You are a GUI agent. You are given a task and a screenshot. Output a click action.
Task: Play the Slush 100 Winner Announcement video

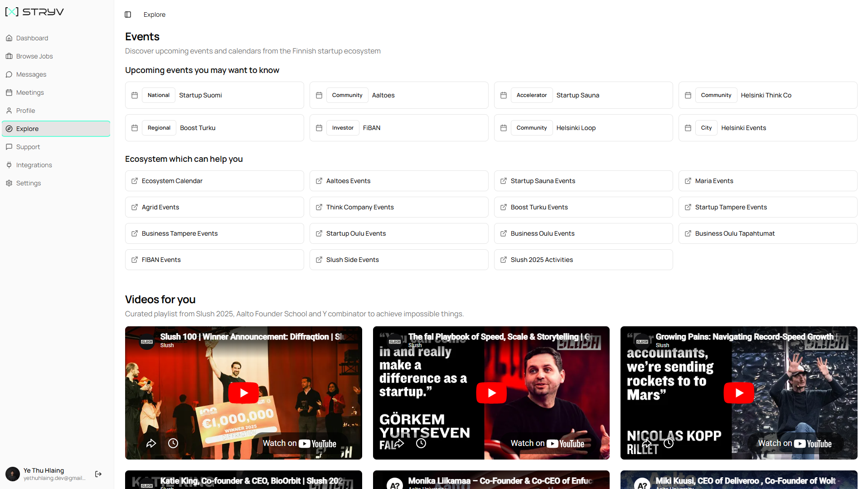(x=243, y=393)
